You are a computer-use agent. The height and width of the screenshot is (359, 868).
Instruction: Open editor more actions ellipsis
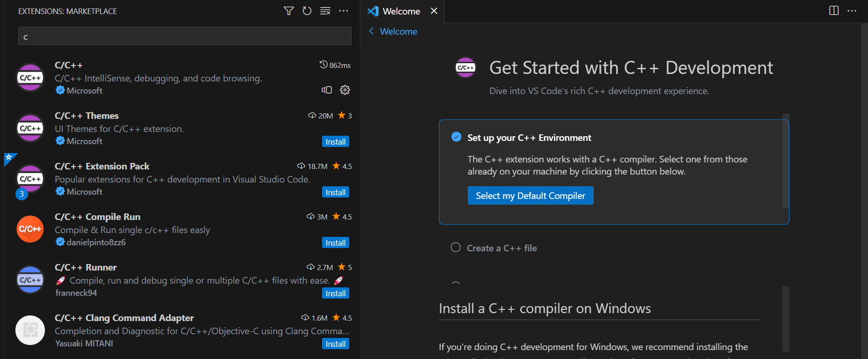(852, 10)
